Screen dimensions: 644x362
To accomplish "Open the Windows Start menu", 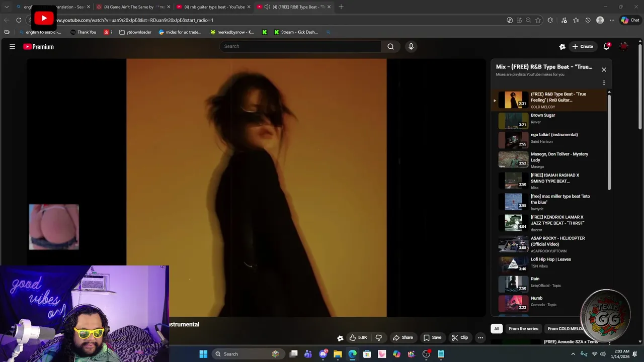I will point(203,354).
